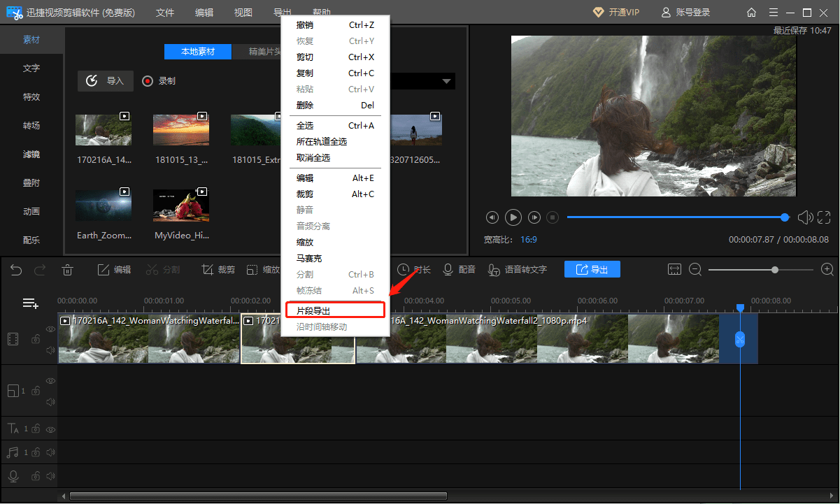Choose 取消全选 from context menu
Screen dimensions: 840x504
(335, 158)
